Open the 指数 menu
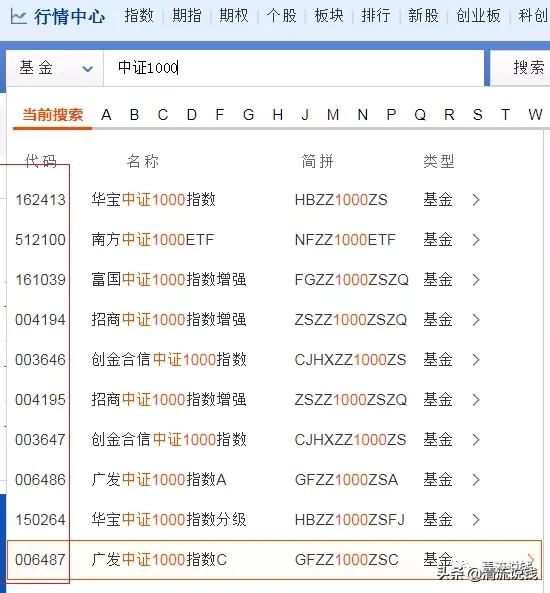550x593 pixels. click(x=139, y=16)
